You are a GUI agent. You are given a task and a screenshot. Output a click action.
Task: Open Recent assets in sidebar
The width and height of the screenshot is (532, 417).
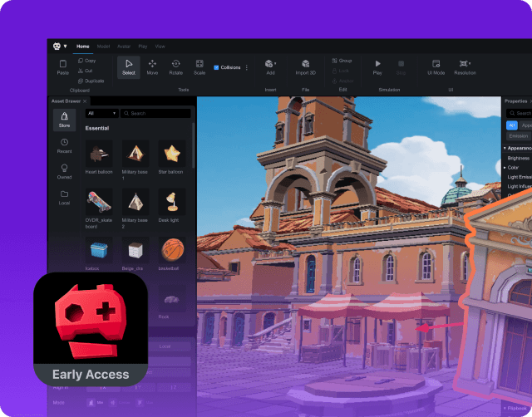64,147
